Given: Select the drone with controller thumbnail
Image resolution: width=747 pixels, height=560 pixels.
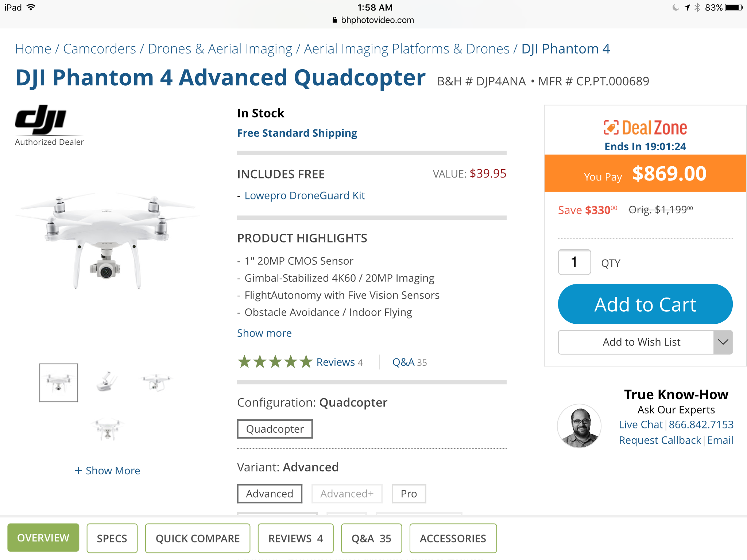Looking at the screenshot, I should (x=107, y=382).
